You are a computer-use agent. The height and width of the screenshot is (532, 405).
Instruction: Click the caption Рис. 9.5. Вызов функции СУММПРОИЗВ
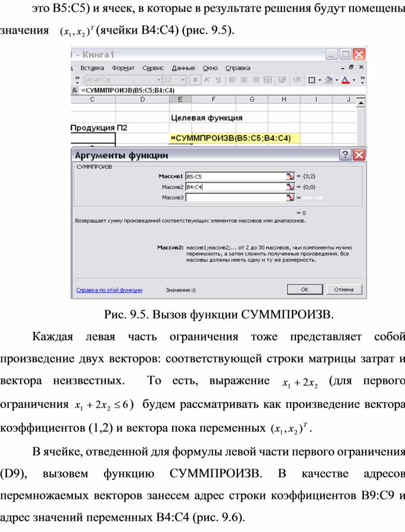tap(219, 314)
